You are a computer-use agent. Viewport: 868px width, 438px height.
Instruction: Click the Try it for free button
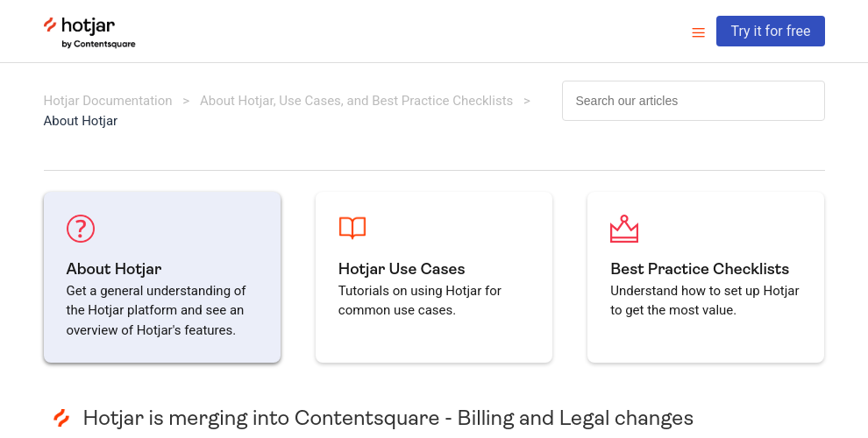[x=770, y=31]
